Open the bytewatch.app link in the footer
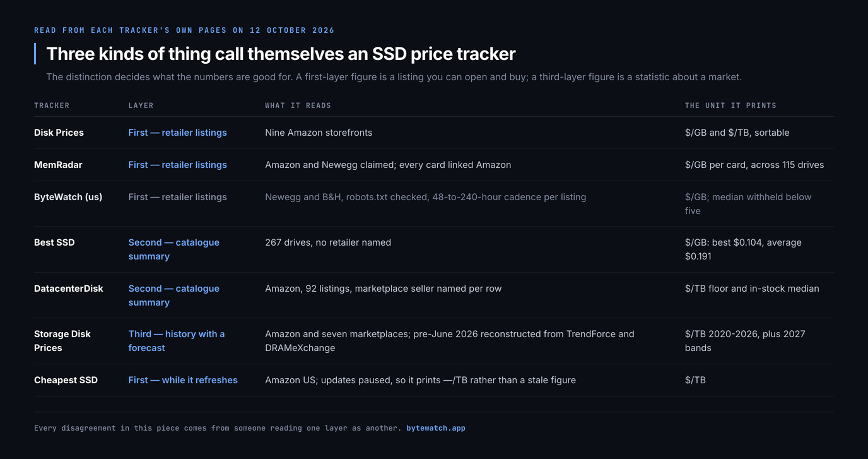This screenshot has height=459, width=868. [x=436, y=428]
